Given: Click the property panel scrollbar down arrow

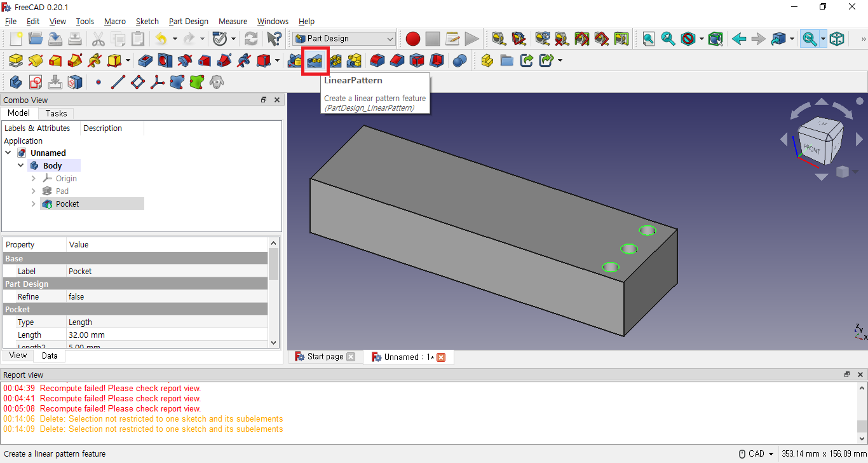Looking at the screenshot, I should [x=274, y=342].
